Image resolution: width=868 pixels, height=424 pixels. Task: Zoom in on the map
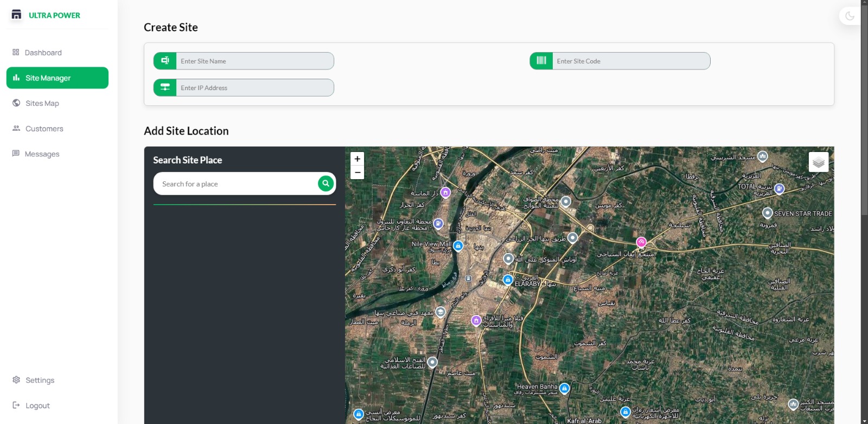pos(358,159)
